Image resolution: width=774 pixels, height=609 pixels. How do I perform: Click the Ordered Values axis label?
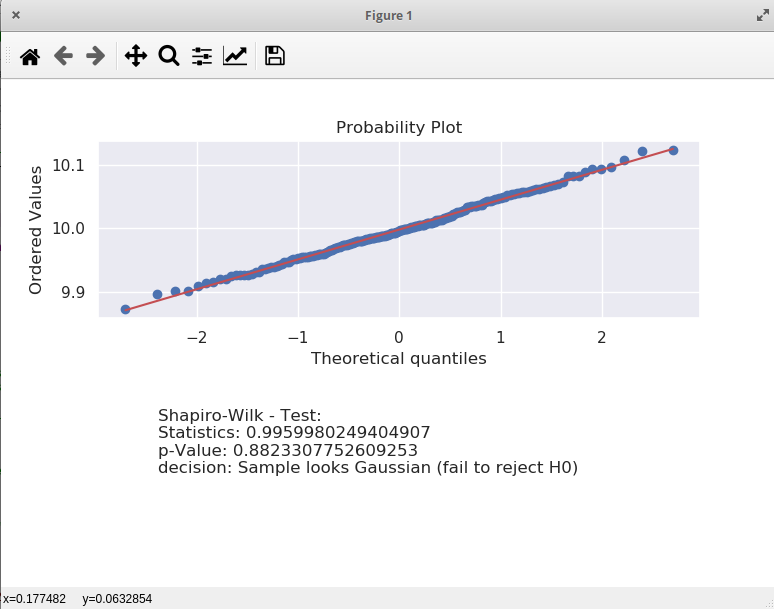35,230
